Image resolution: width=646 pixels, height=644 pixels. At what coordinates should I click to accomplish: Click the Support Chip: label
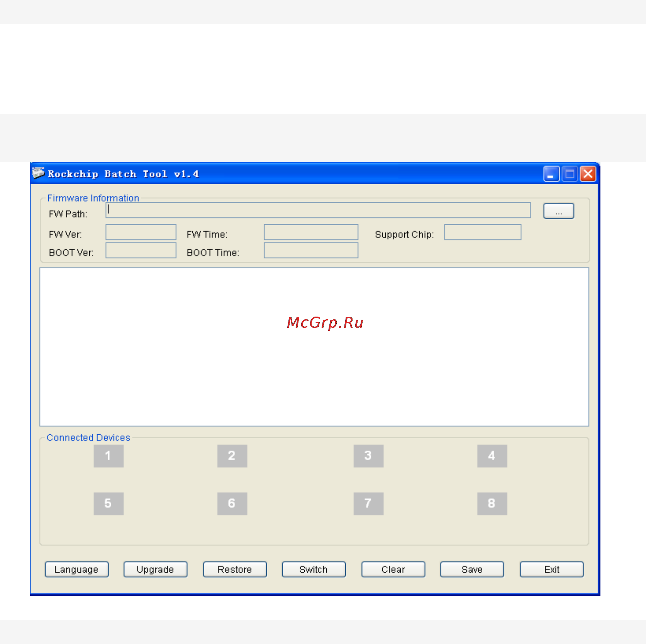click(x=404, y=234)
